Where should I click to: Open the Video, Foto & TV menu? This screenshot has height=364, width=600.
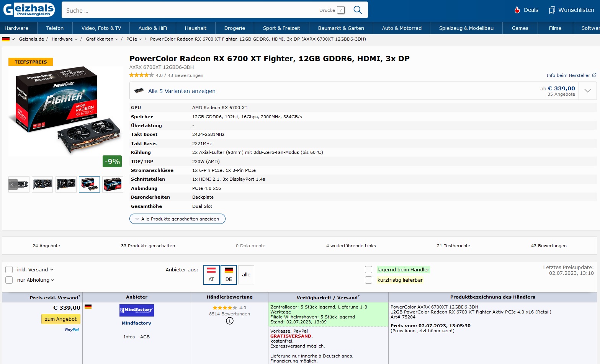[x=101, y=28]
